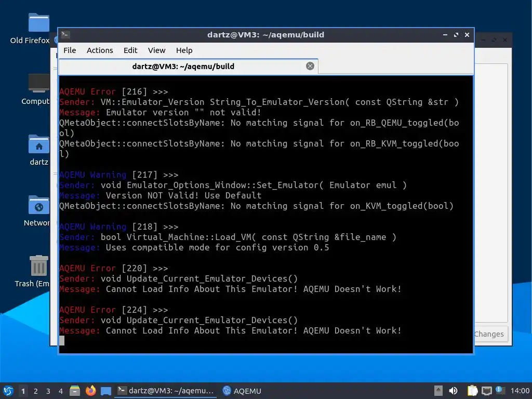
Task: Select terminal task in taskbar
Action: click(166, 391)
